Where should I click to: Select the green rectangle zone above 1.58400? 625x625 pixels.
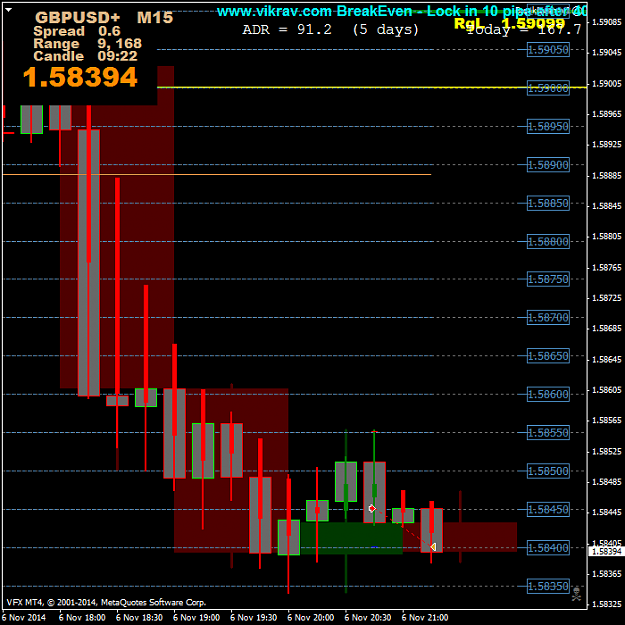pyautogui.click(x=351, y=538)
